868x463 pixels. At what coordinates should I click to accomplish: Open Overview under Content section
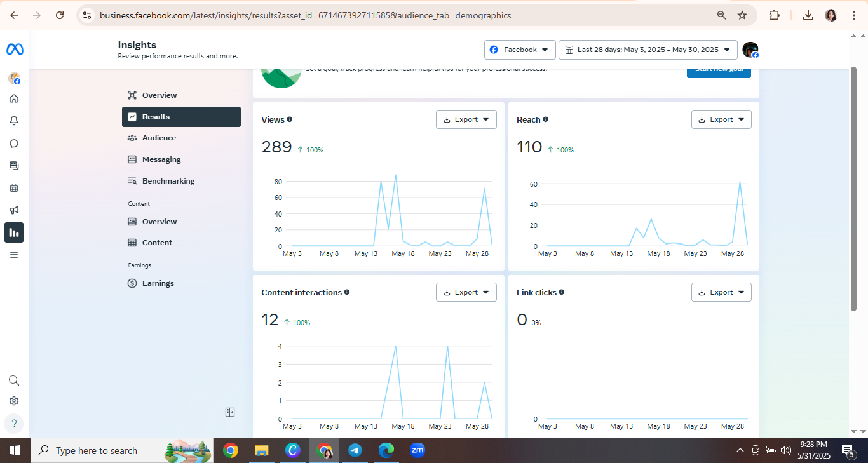182,222
